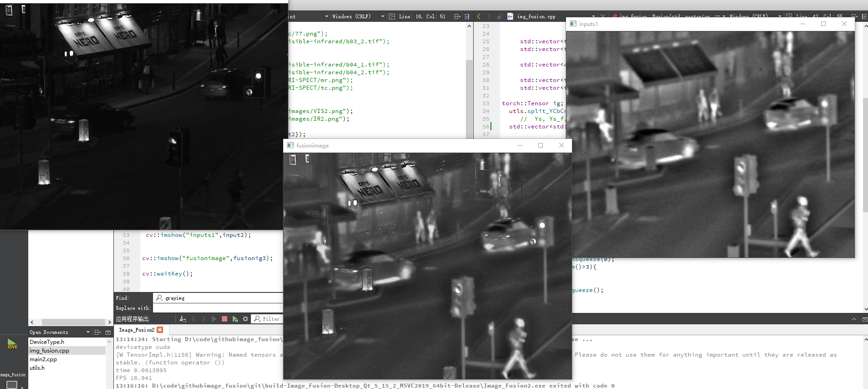868x389 pixels.
Task: Click line number 36 in the right editor
Action: (486, 127)
